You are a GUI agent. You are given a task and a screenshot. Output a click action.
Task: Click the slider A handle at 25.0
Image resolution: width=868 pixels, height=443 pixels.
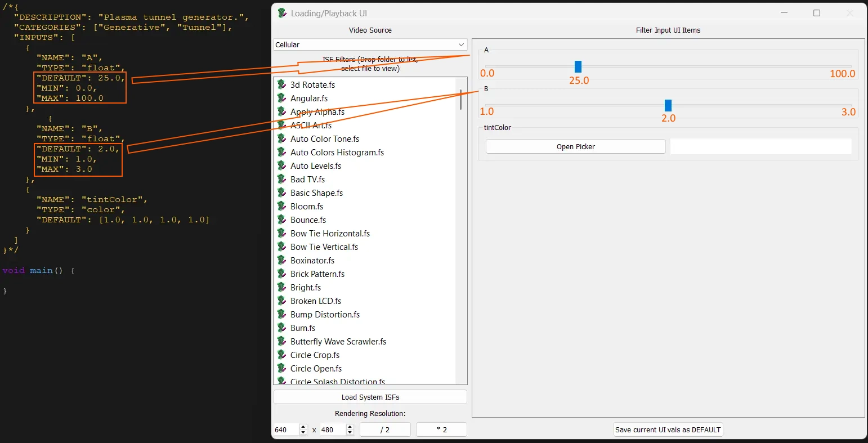pyautogui.click(x=578, y=66)
